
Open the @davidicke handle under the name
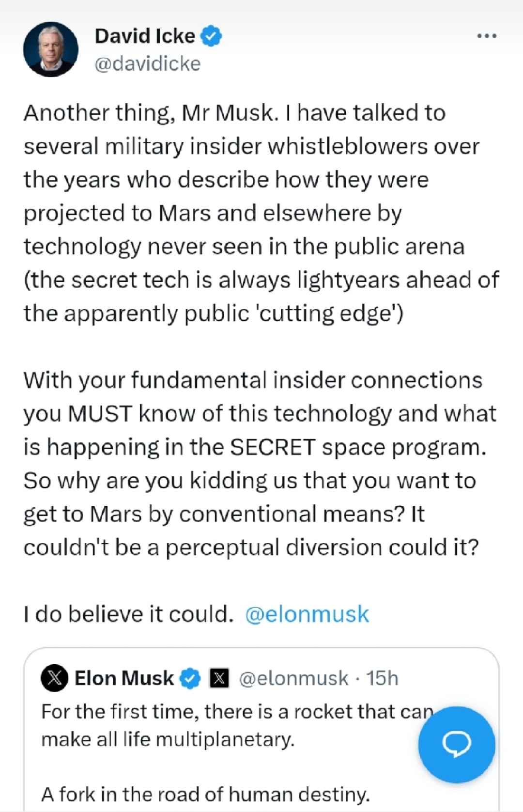click(x=148, y=64)
